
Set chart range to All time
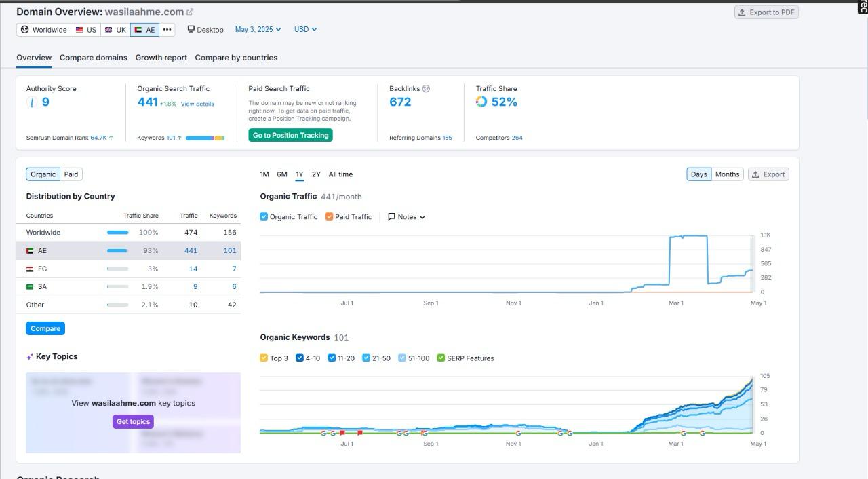[340, 174]
